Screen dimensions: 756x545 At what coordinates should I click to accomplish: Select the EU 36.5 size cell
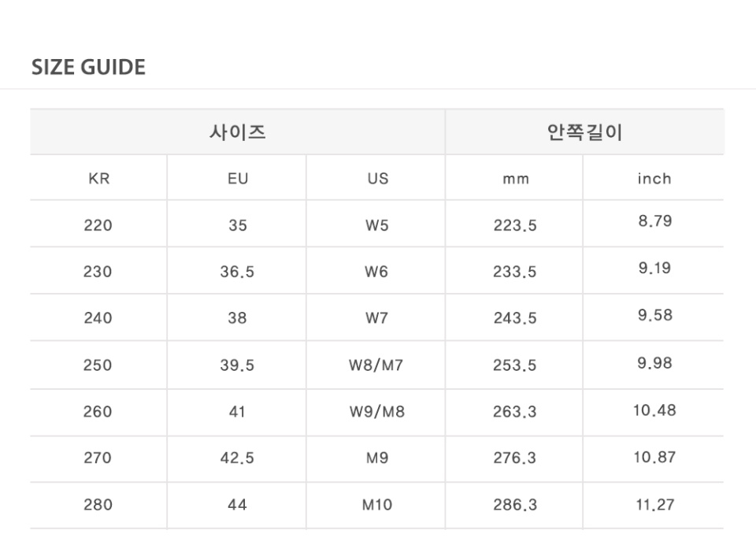pos(237,272)
